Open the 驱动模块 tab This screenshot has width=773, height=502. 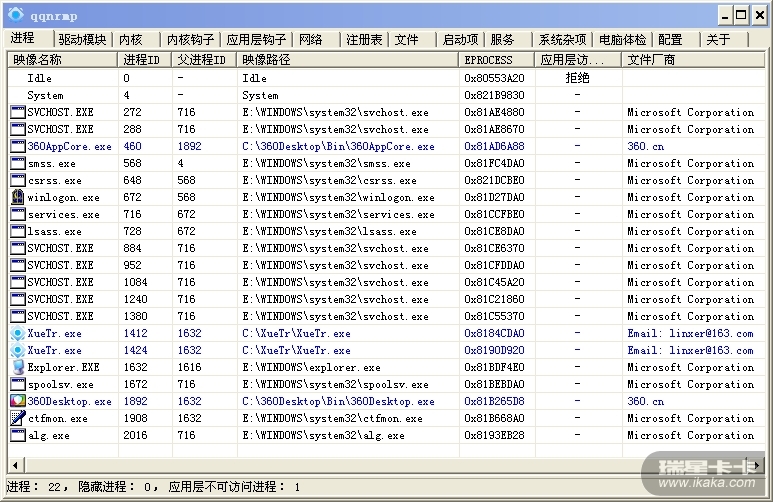(x=82, y=39)
